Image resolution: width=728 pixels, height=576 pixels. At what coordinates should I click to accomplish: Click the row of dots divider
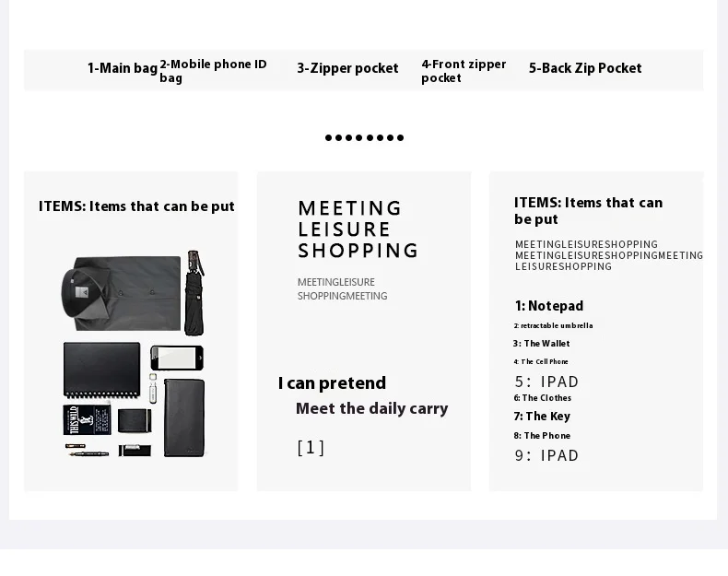coord(364,138)
